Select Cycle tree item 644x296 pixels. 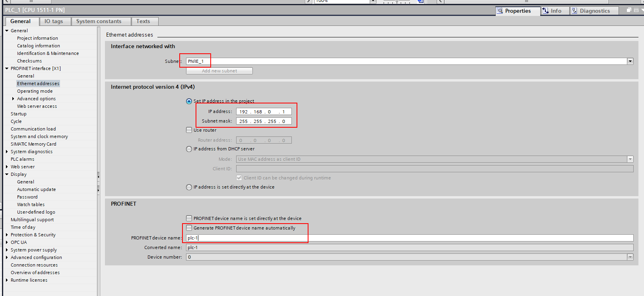tap(16, 121)
